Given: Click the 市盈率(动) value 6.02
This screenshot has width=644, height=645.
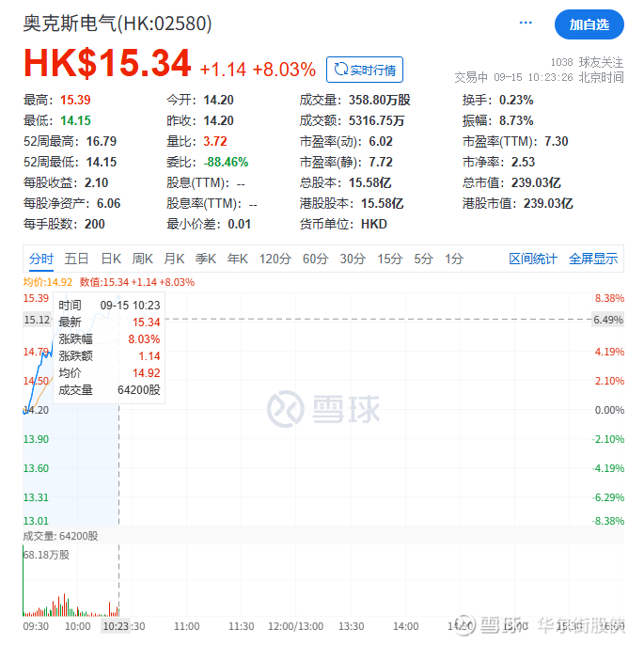Looking at the screenshot, I should click(381, 141).
